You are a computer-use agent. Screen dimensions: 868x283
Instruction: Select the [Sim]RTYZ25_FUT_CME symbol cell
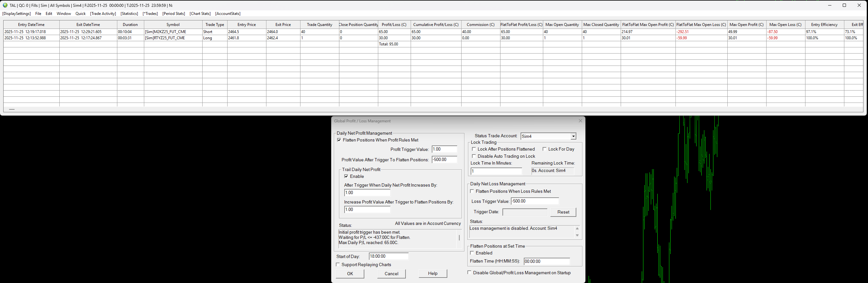(173, 38)
